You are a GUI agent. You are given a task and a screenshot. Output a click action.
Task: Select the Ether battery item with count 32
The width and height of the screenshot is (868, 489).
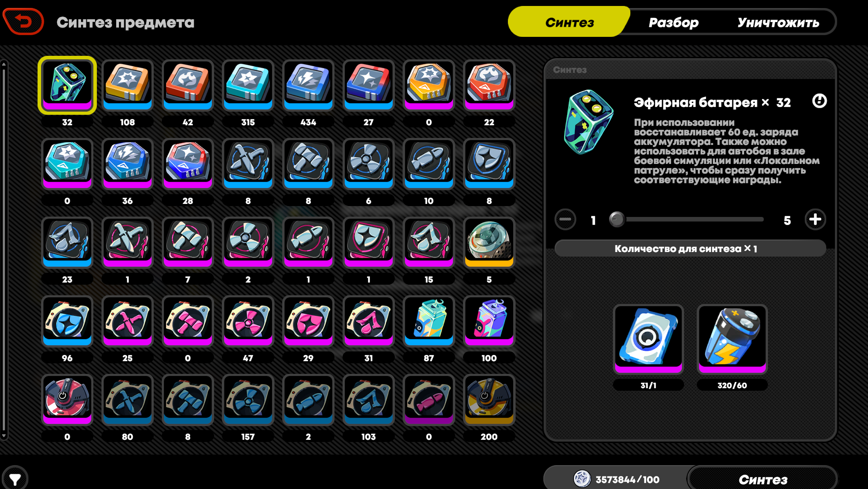pos(67,85)
